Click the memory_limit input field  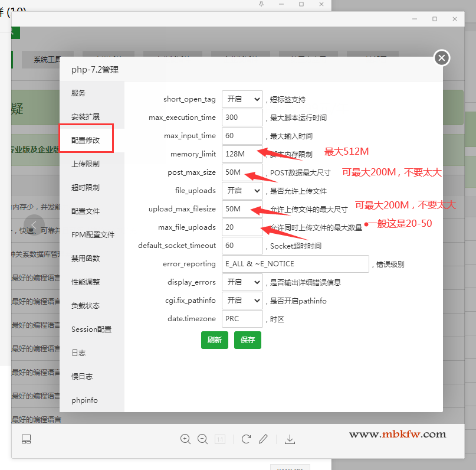click(x=242, y=154)
